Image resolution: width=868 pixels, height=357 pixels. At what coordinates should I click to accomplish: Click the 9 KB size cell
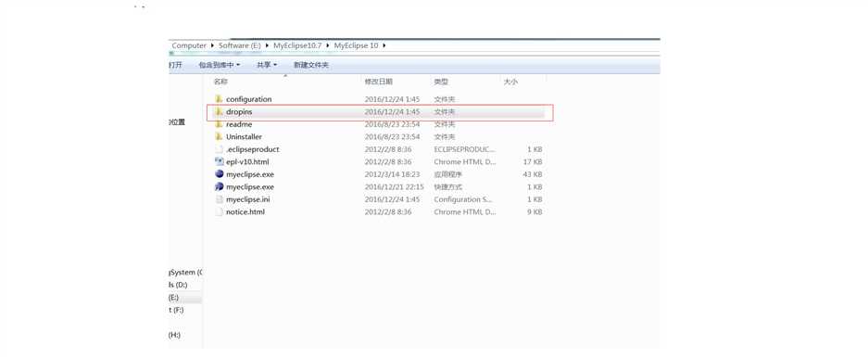(535, 211)
